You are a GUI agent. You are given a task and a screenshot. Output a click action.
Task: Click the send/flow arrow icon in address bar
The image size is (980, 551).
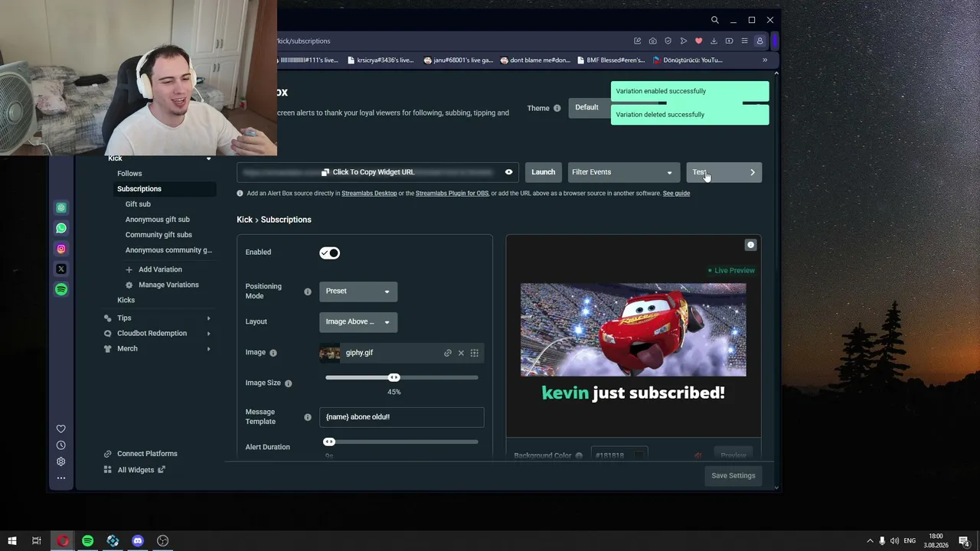pos(683,41)
